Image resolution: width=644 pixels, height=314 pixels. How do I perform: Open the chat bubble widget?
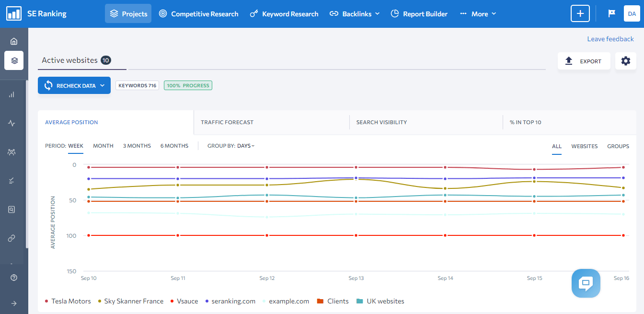586,283
